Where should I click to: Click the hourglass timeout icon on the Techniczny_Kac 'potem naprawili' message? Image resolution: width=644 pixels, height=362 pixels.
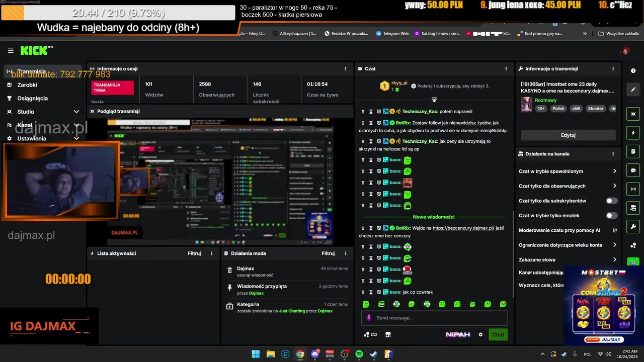[x=371, y=112]
